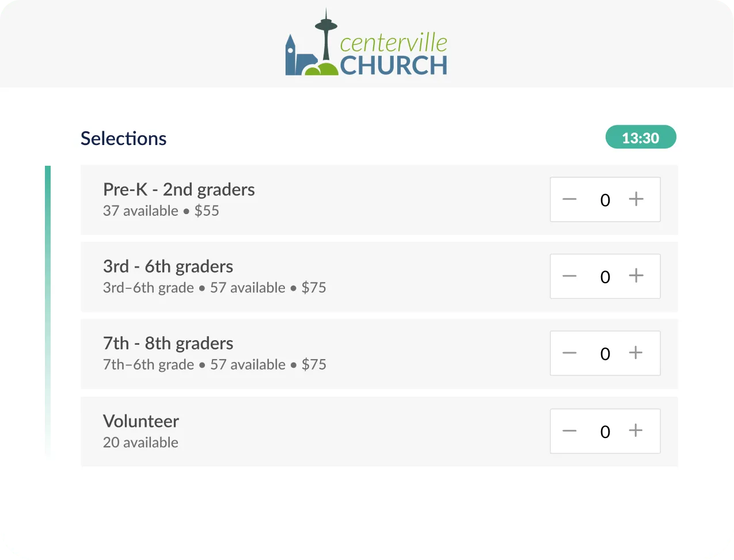Click the minus icon for Volunteer
Image resolution: width=734 pixels, height=560 pixels.
569,431
